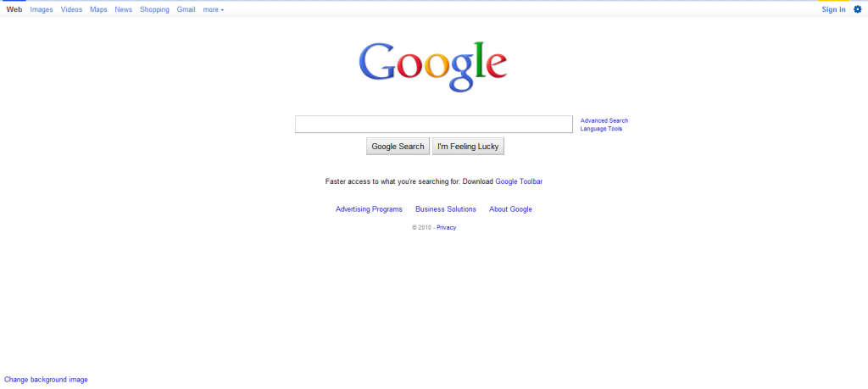Open Advanced Search link
The height and width of the screenshot is (389, 868).
pyautogui.click(x=604, y=120)
